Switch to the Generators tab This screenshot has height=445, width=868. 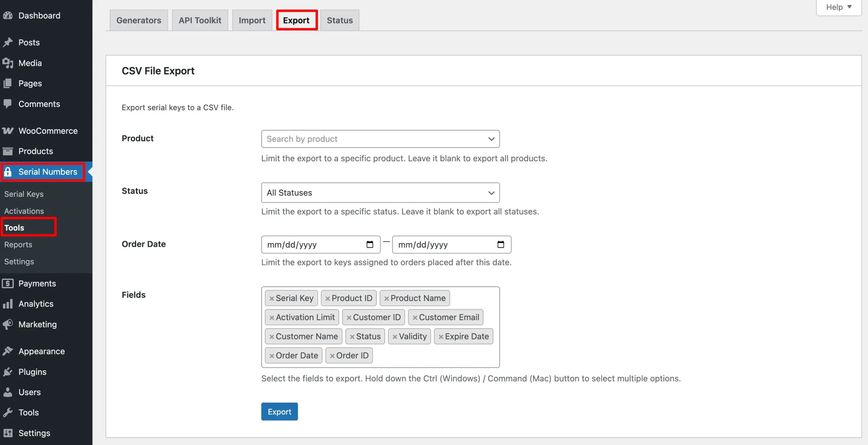coord(139,20)
